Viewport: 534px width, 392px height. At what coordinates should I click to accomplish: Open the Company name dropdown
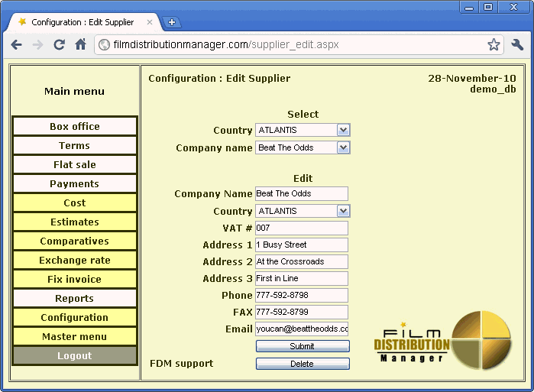point(343,147)
